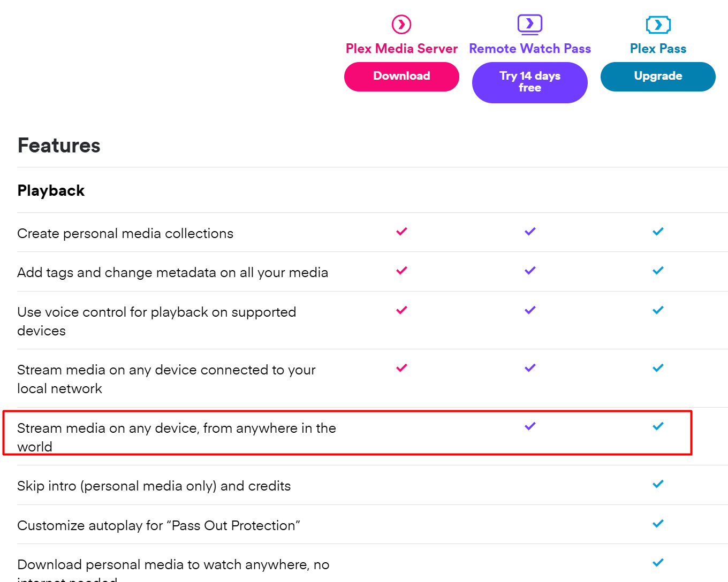728x582 pixels.
Task: Start the Try 14 days free trial
Action: tap(530, 82)
